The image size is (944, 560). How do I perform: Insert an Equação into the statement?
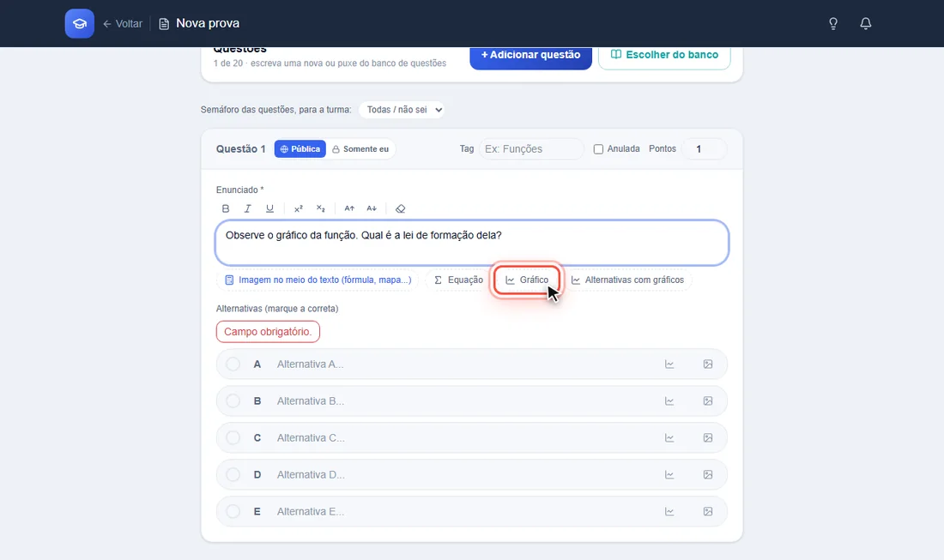(x=458, y=280)
